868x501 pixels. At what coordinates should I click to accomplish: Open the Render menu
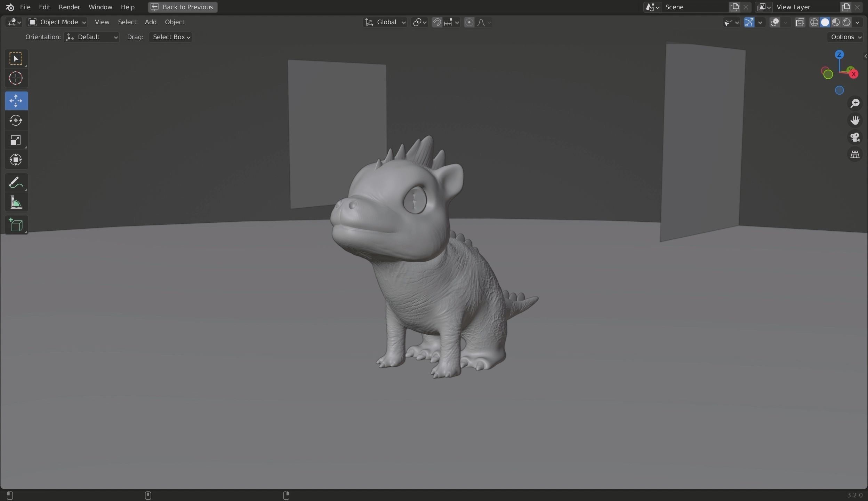click(x=69, y=7)
